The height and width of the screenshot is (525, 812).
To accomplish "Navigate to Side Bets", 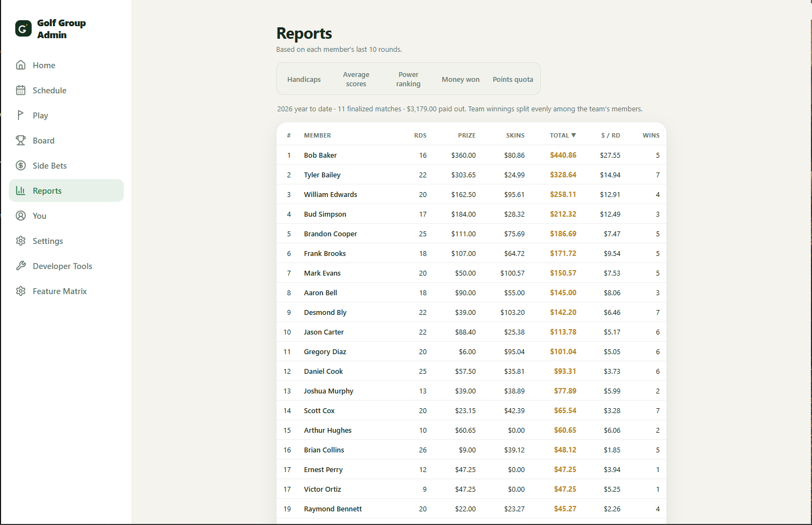I will tap(66, 165).
